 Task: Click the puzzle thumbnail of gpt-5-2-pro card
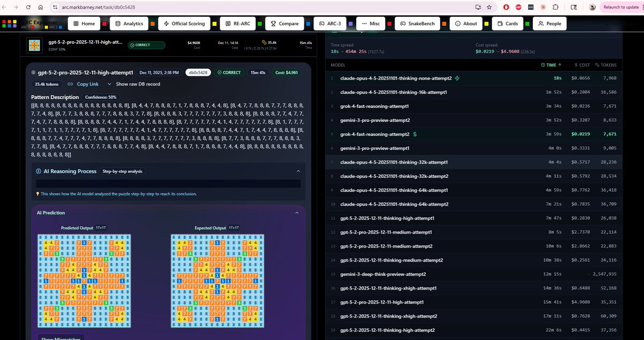[x=35, y=45]
